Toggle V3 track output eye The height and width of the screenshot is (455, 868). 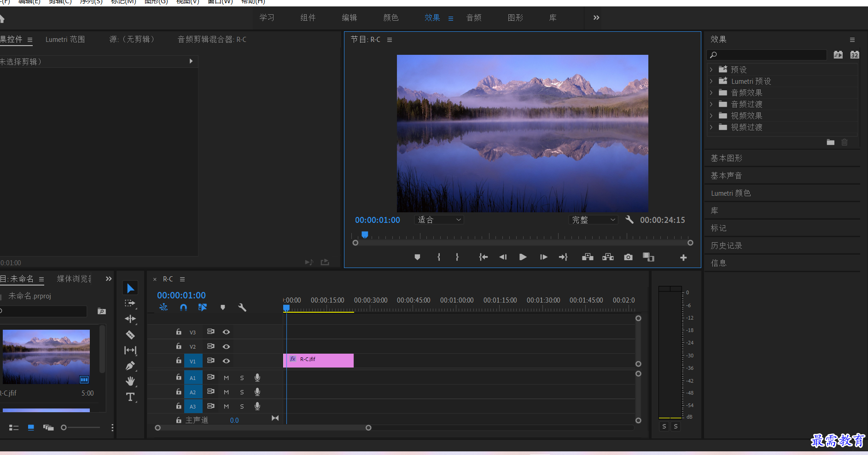[x=226, y=332]
